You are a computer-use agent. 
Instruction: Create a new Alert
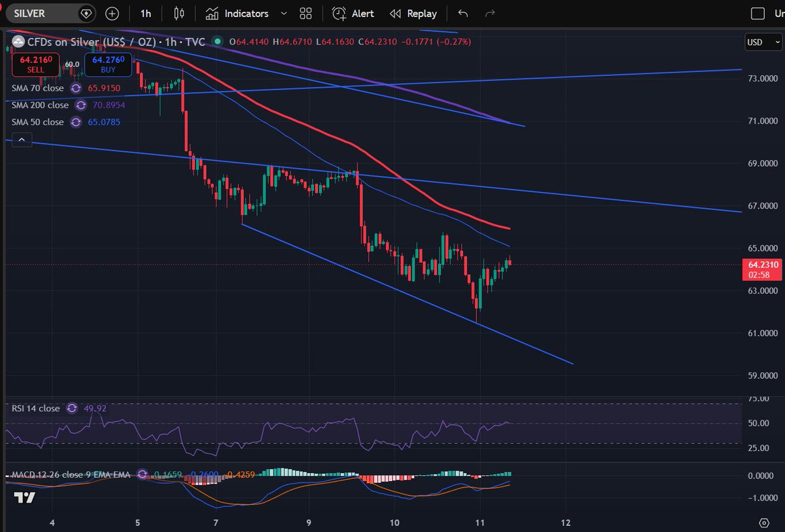point(353,13)
